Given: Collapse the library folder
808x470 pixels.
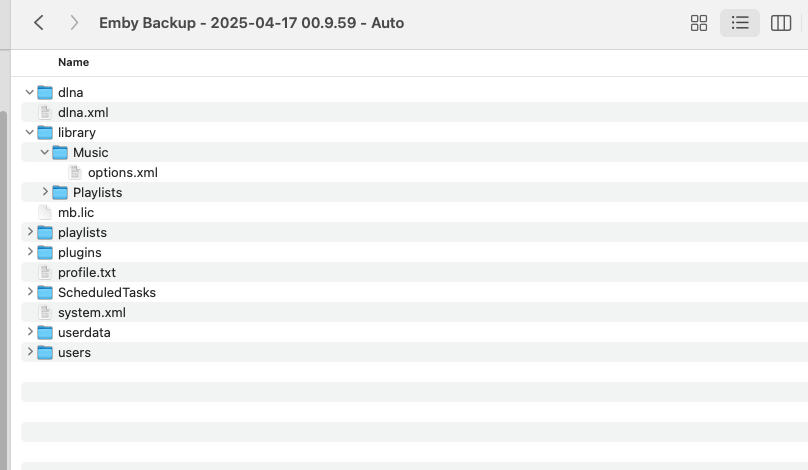Looking at the screenshot, I should pos(29,132).
